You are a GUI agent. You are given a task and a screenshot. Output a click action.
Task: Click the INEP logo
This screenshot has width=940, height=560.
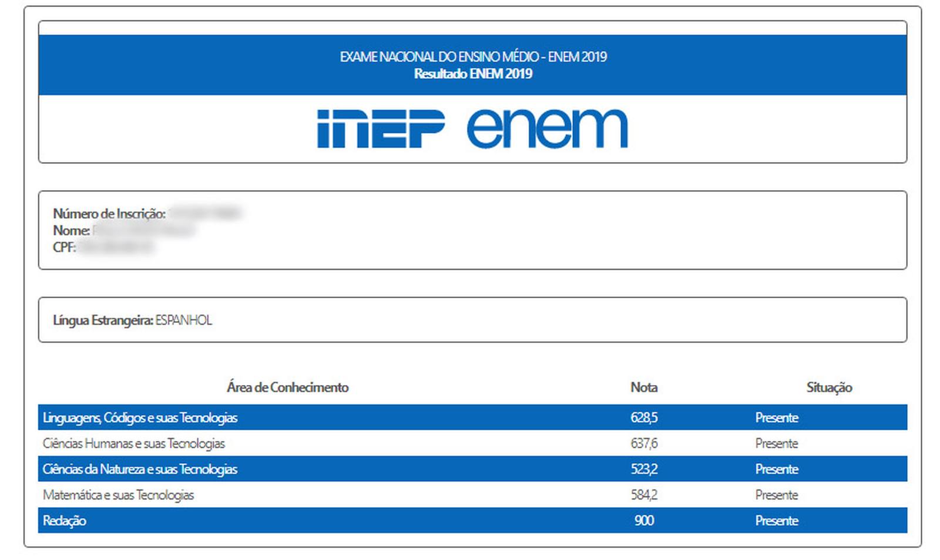[380, 129]
